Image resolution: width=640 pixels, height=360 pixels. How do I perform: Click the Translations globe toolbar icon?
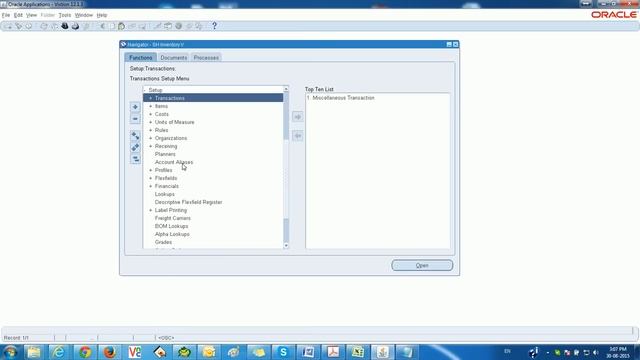pos(178,26)
